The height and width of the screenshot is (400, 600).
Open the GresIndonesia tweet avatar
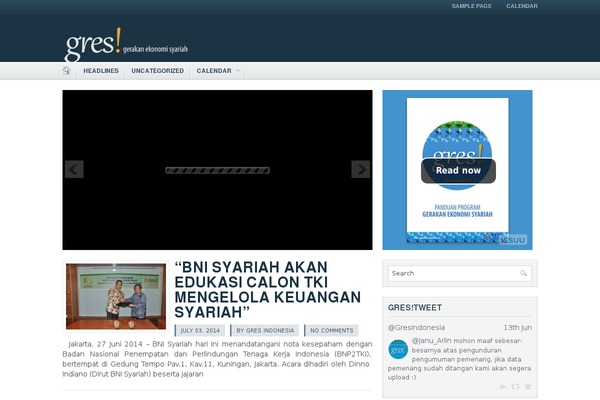pos(398,349)
